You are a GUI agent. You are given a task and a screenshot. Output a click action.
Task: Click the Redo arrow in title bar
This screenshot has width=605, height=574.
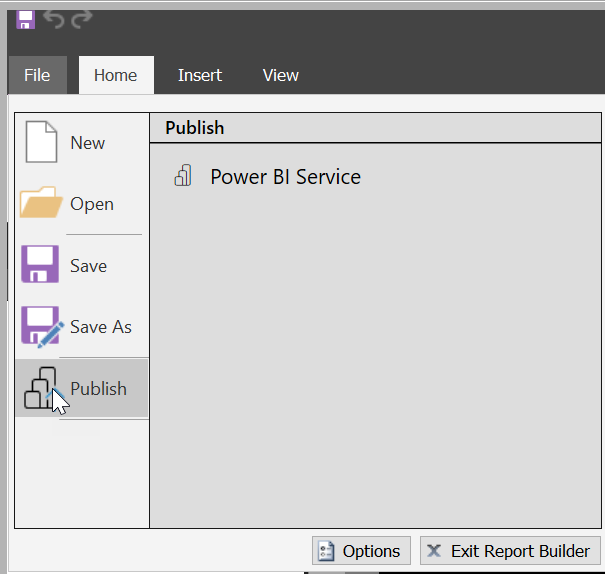click(x=82, y=19)
